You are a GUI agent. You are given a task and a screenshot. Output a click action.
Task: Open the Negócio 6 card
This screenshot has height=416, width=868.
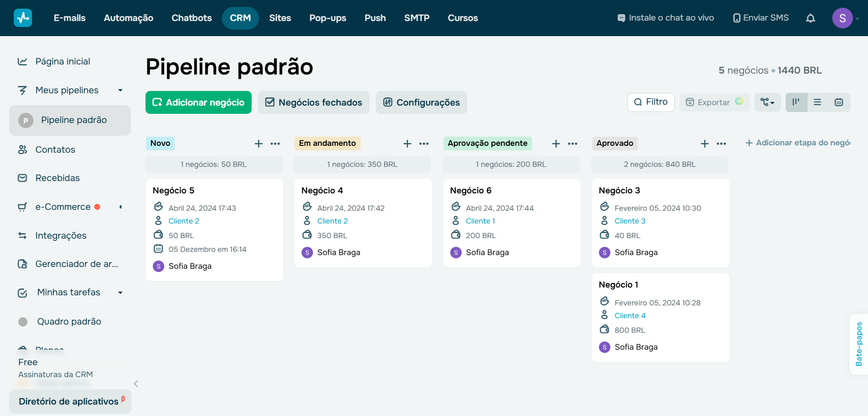point(512,223)
